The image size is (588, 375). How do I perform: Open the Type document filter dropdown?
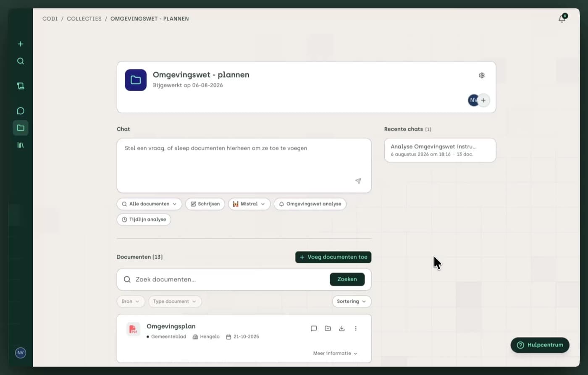(x=175, y=302)
